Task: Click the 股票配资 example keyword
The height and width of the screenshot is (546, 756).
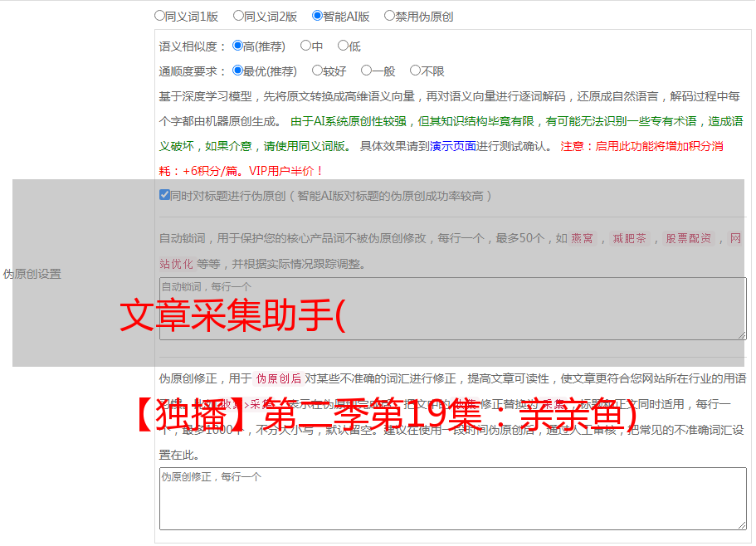Action: (x=688, y=238)
